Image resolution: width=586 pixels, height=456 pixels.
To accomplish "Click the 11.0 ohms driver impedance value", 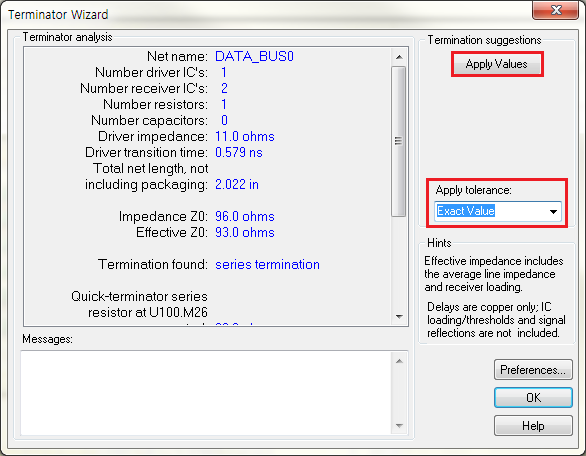I will (x=245, y=136).
